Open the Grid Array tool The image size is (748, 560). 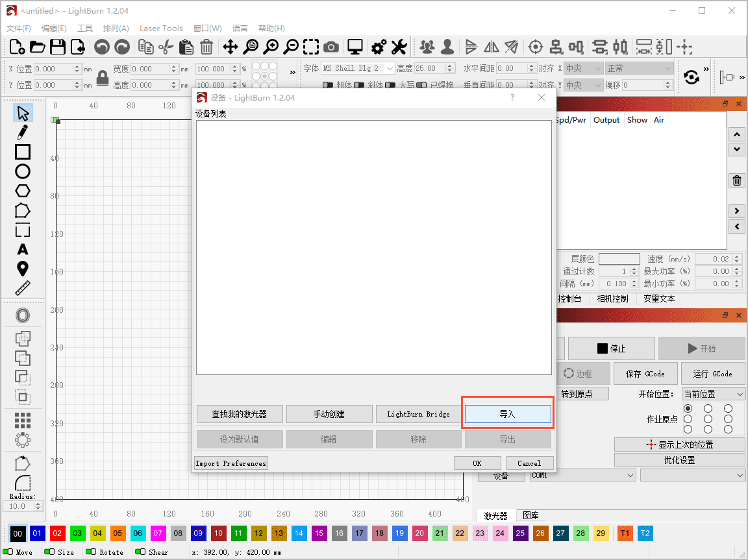[23, 420]
